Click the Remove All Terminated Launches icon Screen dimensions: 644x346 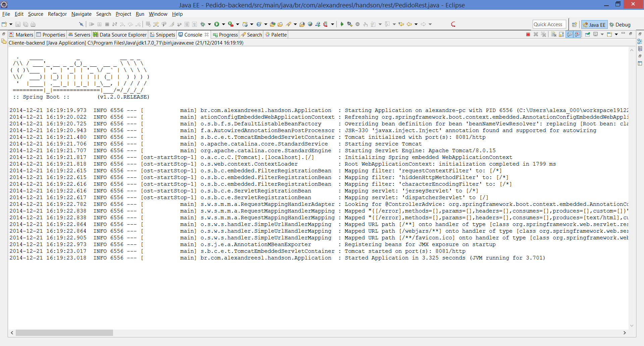coord(544,34)
